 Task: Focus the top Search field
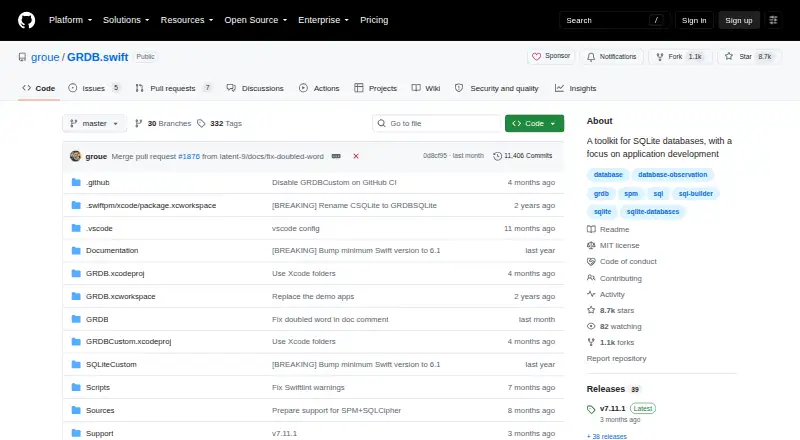point(614,20)
